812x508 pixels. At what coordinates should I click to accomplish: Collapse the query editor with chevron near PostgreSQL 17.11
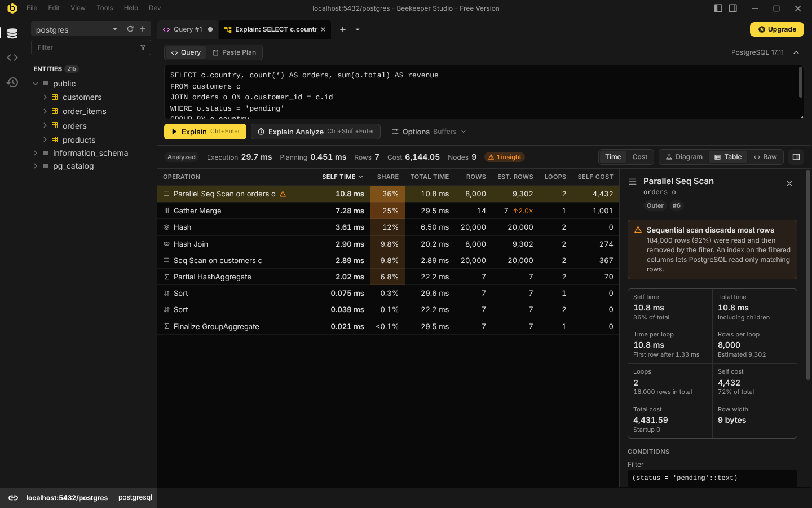tap(796, 52)
